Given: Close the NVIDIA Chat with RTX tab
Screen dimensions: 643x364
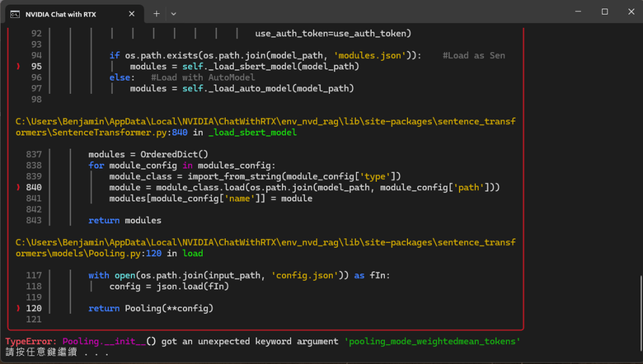Looking at the screenshot, I should coord(132,14).
